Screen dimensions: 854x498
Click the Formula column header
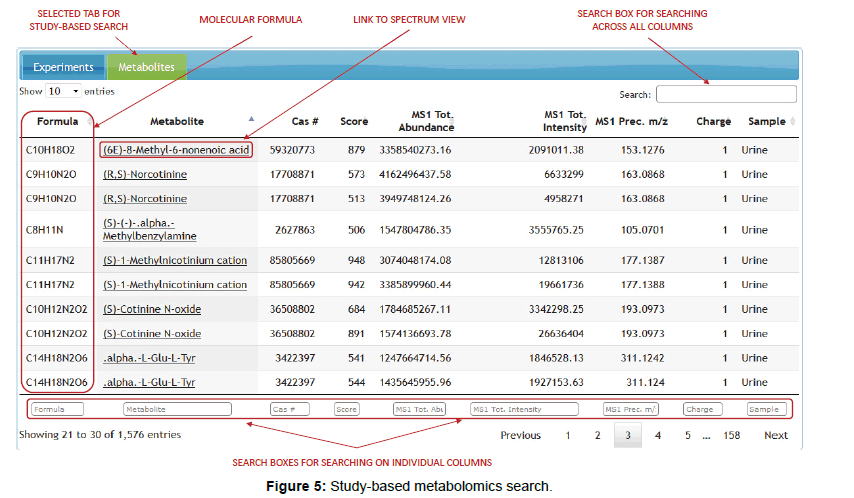coord(57,121)
